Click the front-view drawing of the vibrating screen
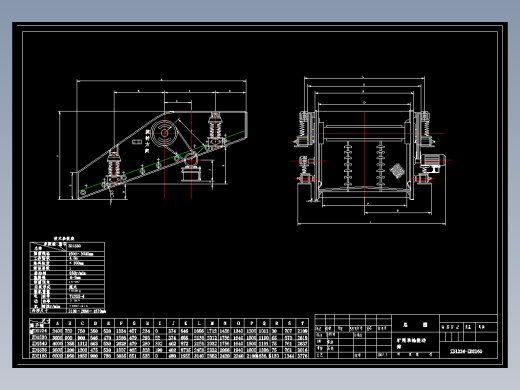This screenshot has height=390, width=520. pos(371,151)
